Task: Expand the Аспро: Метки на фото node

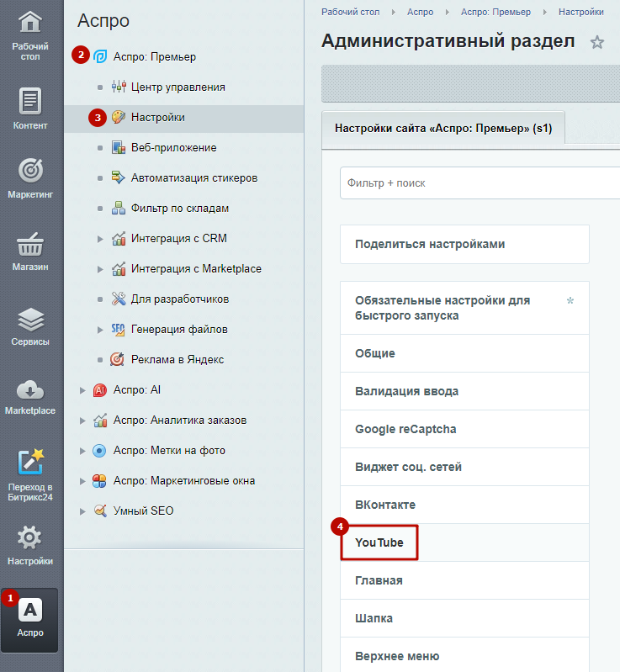Action: click(x=82, y=451)
